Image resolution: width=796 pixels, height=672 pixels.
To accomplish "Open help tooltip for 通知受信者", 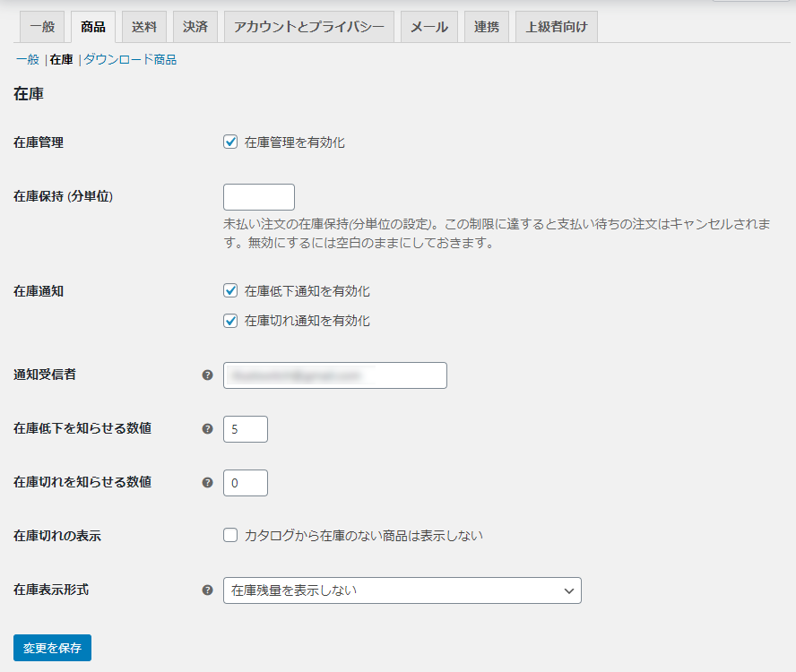I will tap(207, 375).
